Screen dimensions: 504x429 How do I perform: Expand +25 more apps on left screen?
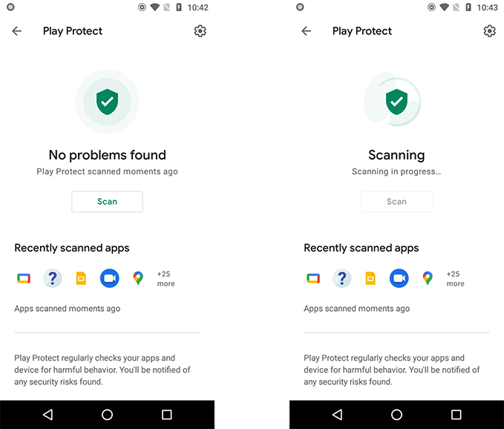pos(166,278)
